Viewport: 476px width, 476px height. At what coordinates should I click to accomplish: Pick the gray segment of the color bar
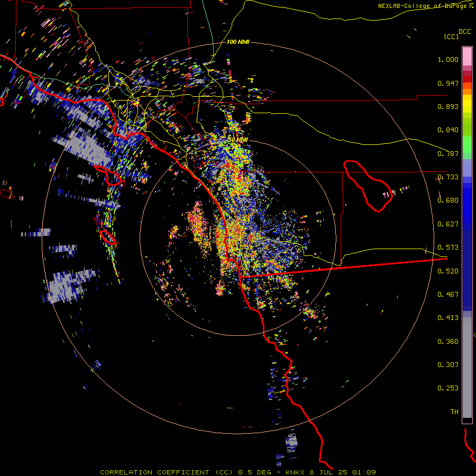coord(467,368)
